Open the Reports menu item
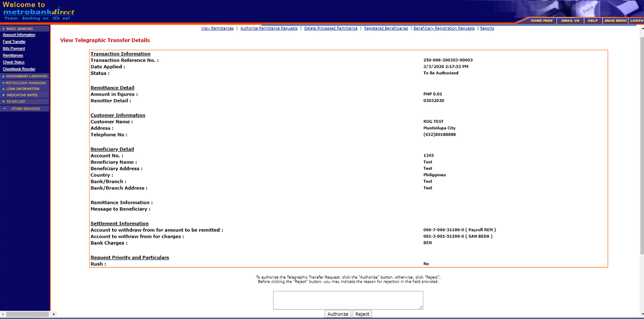 click(x=487, y=28)
